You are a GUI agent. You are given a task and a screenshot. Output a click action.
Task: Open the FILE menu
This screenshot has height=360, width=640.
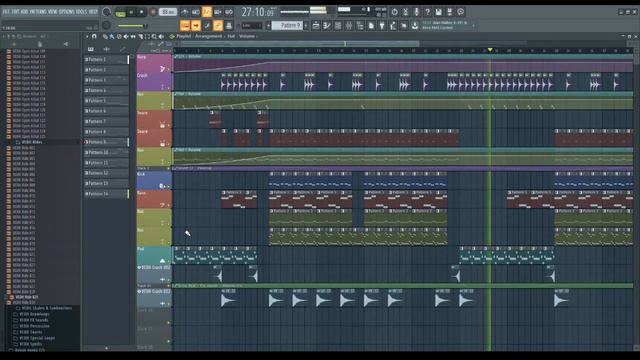pos(6,12)
